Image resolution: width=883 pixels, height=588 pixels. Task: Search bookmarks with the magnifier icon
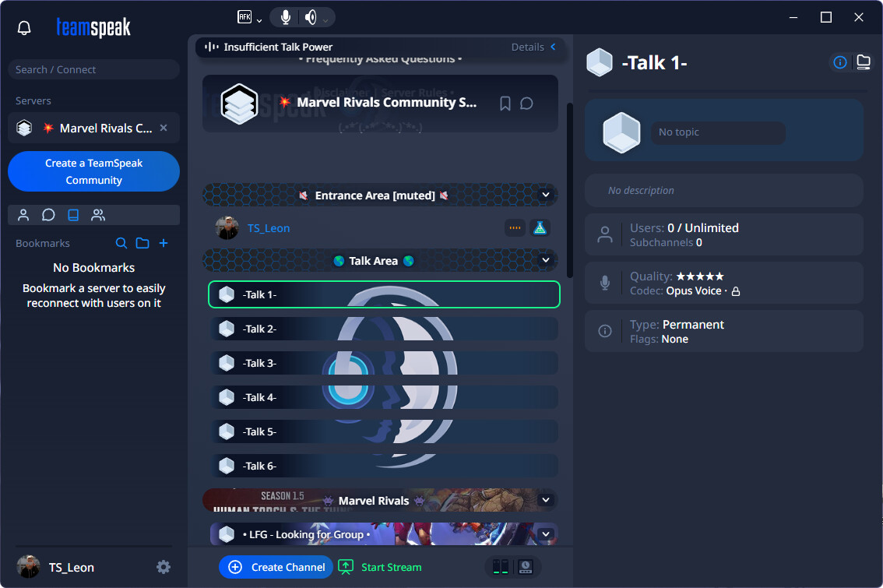pyautogui.click(x=121, y=243)
